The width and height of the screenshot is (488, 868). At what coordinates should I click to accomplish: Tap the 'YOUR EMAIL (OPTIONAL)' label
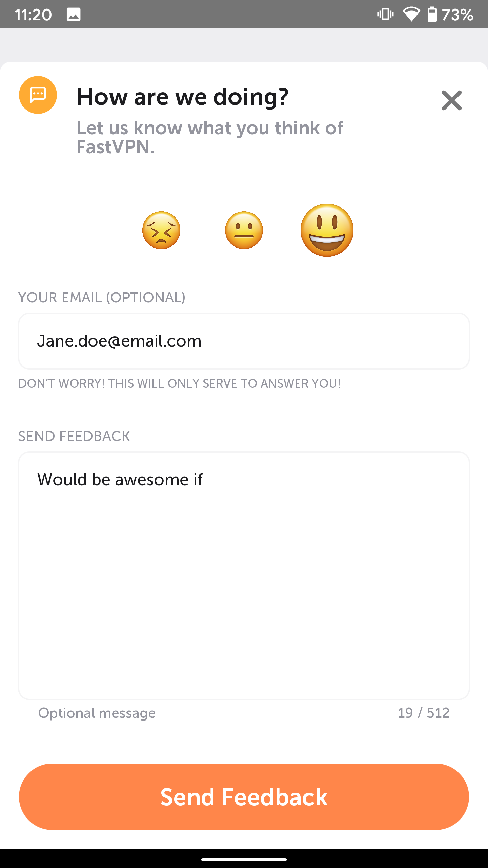(x=102, y=298)
